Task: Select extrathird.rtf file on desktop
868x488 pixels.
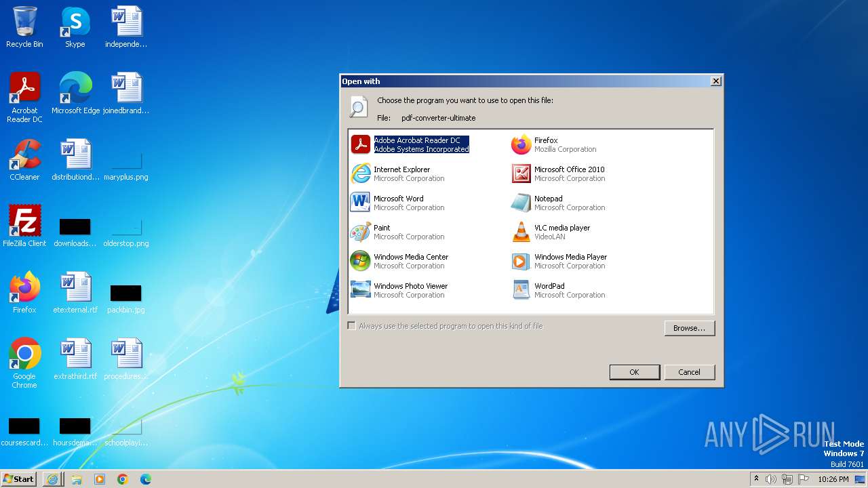Action: 75,359
